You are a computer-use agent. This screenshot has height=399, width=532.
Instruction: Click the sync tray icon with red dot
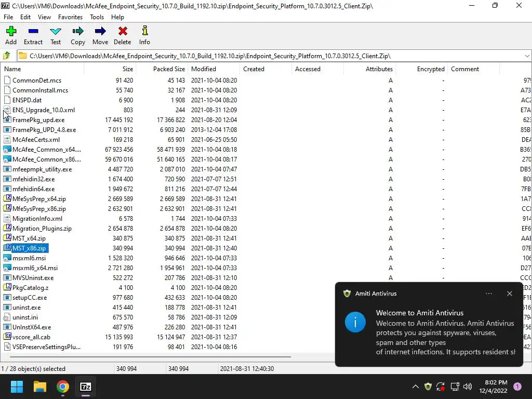[x=441, y=387]
